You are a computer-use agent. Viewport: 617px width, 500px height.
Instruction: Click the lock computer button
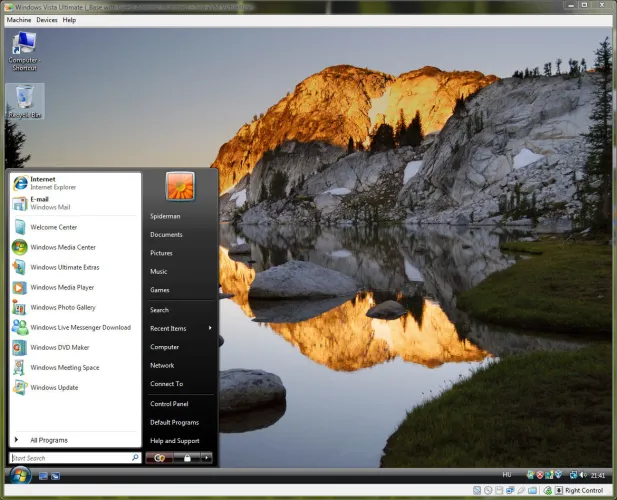(187, 458)
